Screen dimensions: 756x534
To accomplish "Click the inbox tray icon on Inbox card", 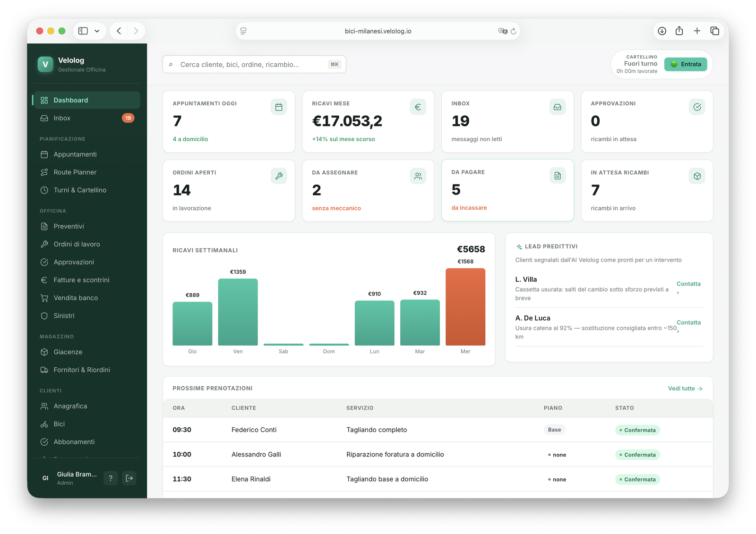I will click(558, 107).
